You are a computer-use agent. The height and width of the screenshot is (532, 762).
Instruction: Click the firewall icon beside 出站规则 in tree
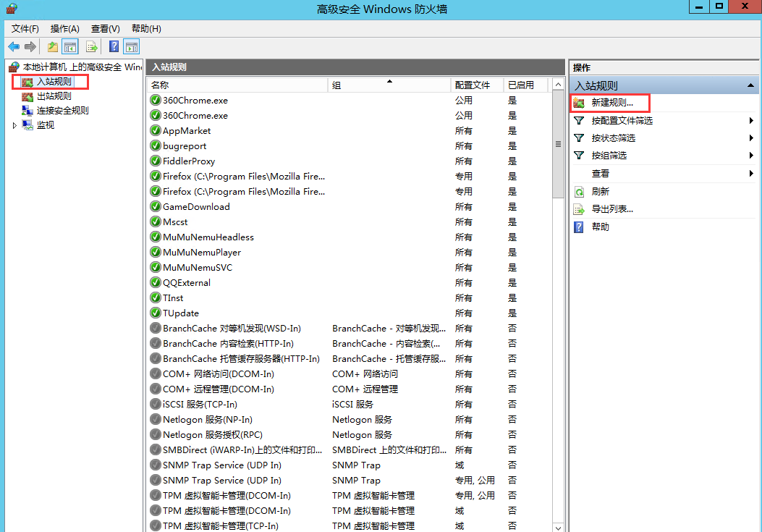27,97
